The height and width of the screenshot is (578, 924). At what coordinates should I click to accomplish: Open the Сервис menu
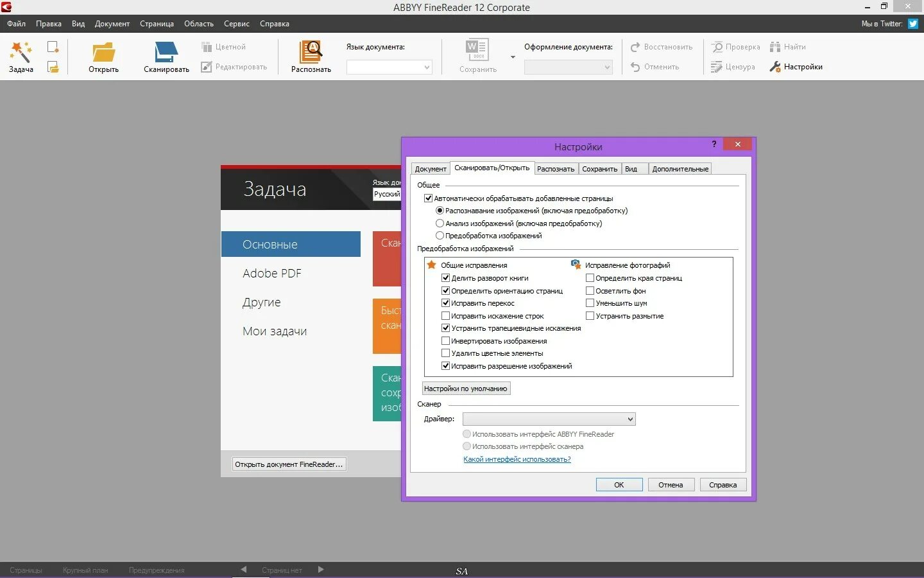tap(237, 24)
